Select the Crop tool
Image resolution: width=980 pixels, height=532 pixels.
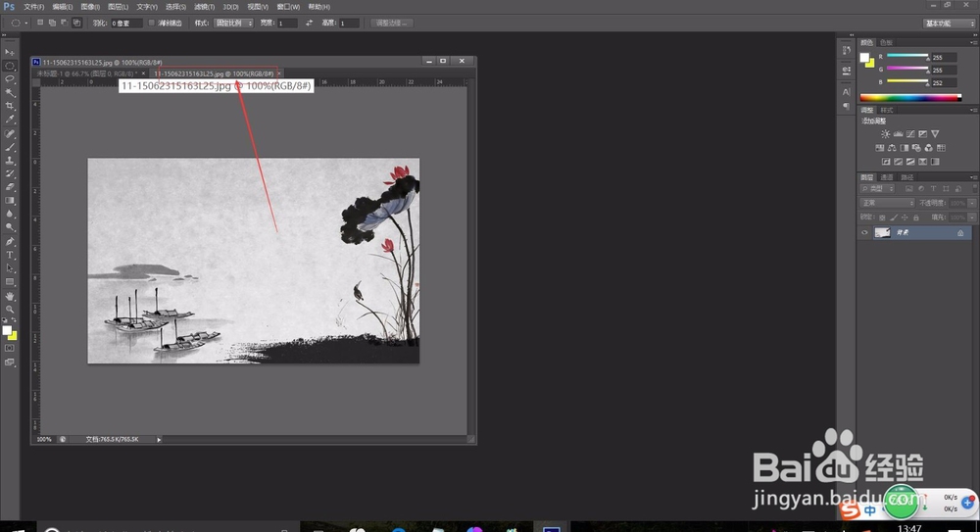click(10, 106)
